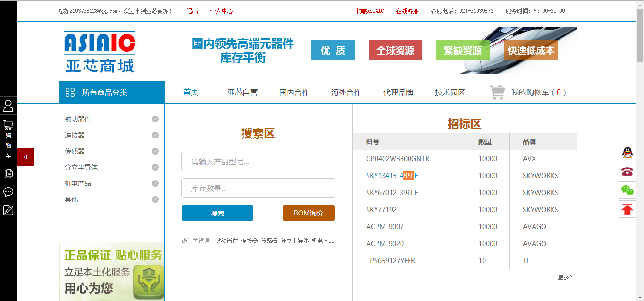This screenshot has height=301, width=644.
Task: Click the 机电产品 hot keyword link
Action: (x=323, y=241)
